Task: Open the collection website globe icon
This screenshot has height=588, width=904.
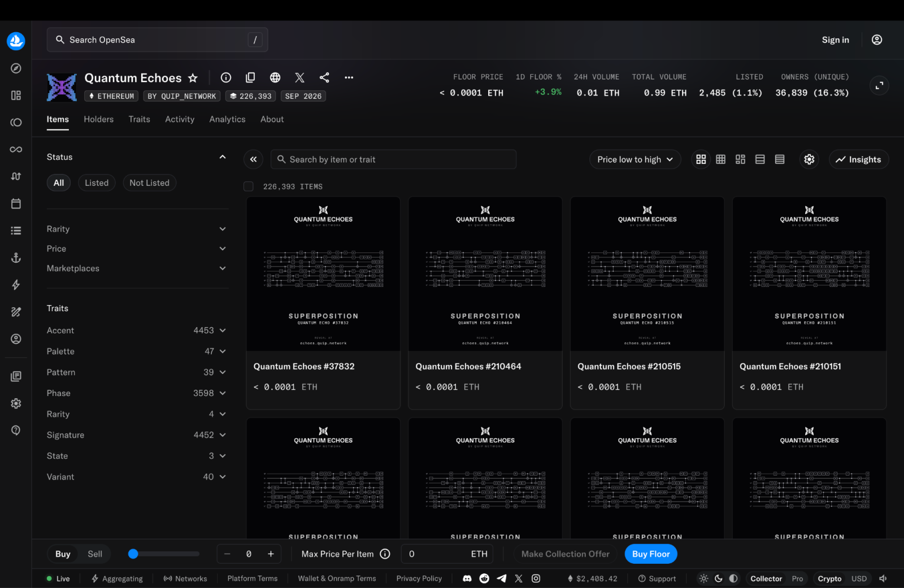Action: point(275,77)
